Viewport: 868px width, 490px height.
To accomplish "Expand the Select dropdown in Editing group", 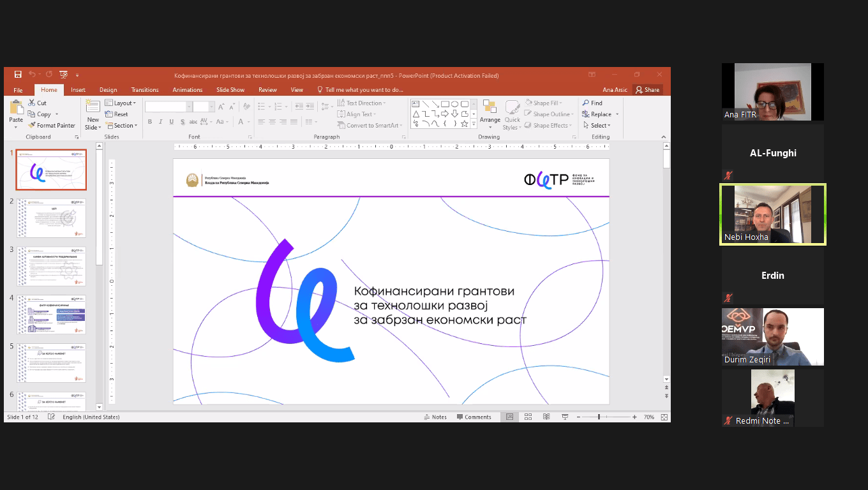I will (597, 126).
